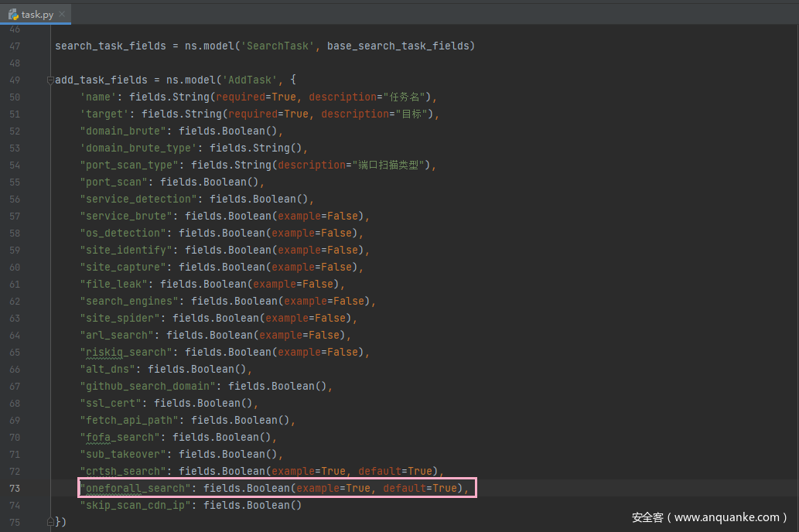799x532 pixels.
Task: Click the fold end marker at line 75
Action: click(x=50, y=522)
